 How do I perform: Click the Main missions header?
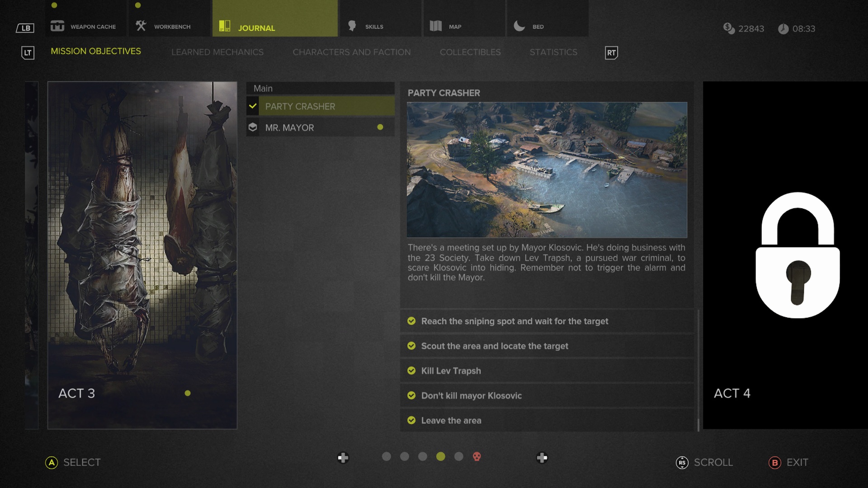(x=321, y=88)
